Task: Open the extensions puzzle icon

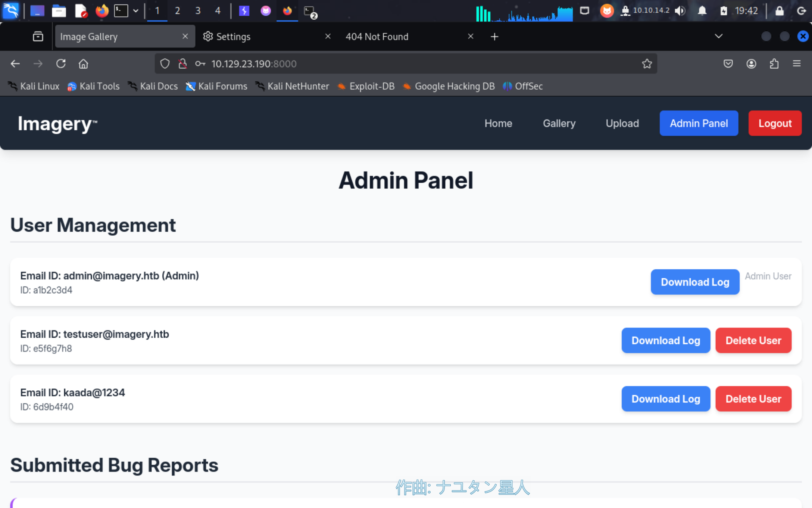Action: pyautogui.click(x=774, y=64)
